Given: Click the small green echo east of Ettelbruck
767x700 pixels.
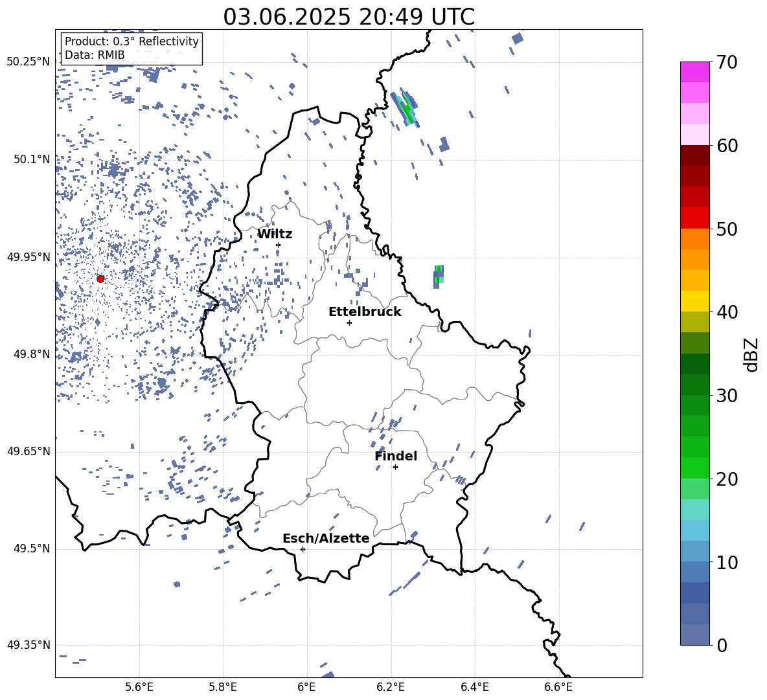Looking at the screenshot, I should point(439,277).
